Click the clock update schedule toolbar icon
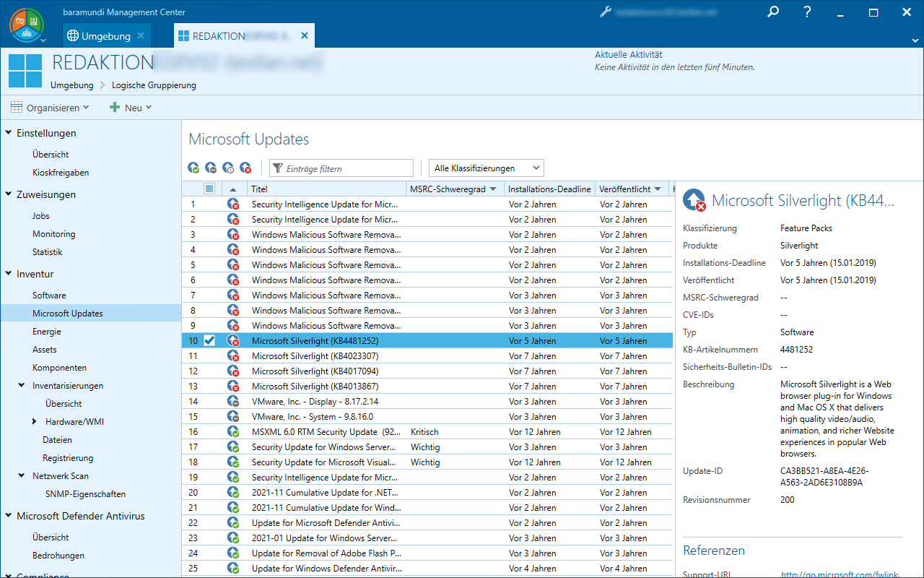The image size is (924, 578). point(228,168)
